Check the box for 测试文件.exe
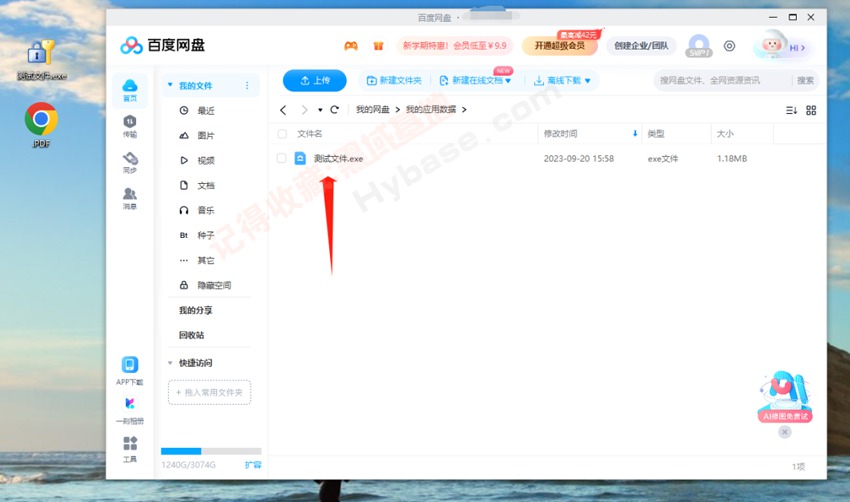This screenshot has height=502, width=850. coord(281,158)
